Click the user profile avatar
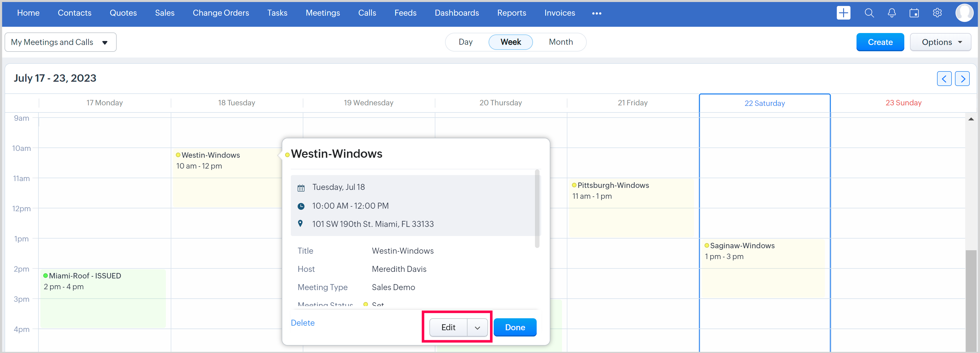The height and width of the screenshot is (353, 980). pyautogui.click(x=964, y=13)
